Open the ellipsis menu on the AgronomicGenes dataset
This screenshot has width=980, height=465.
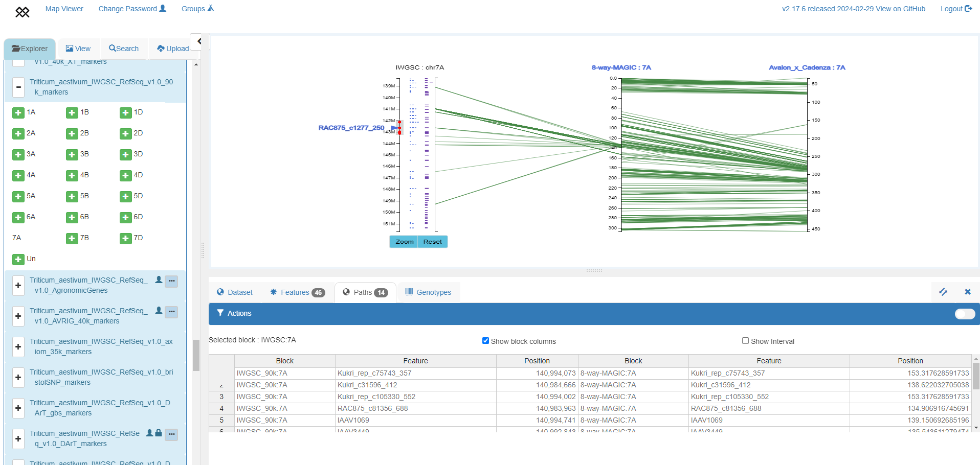(172, 281)
